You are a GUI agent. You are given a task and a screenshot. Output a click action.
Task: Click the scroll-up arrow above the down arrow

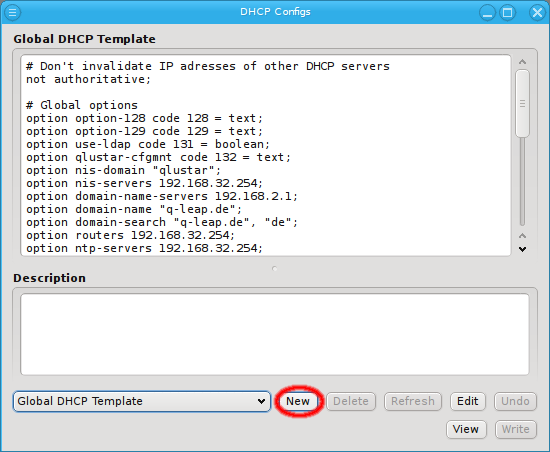tap(522, 235)
